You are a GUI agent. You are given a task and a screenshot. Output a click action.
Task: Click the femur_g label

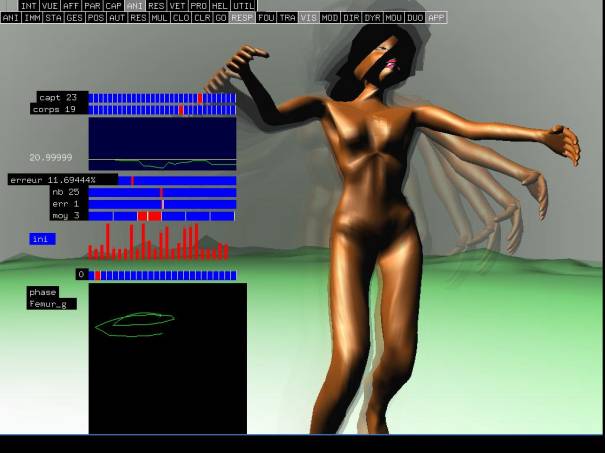(51, 303)
